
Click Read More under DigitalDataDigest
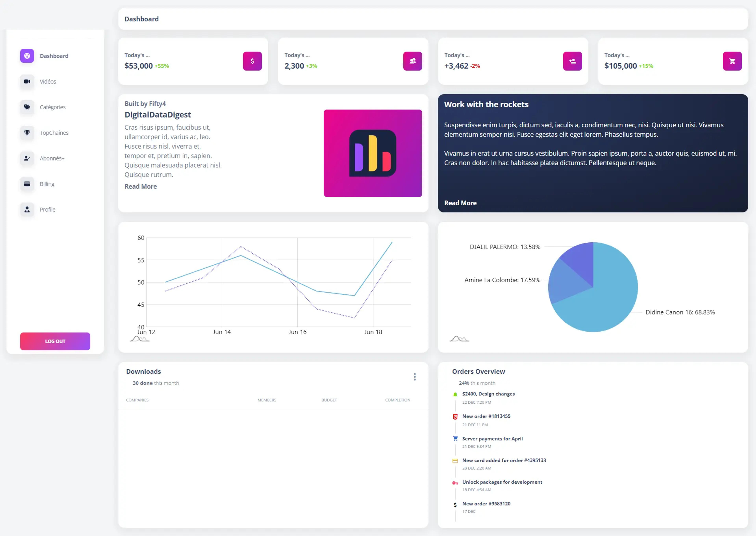(x=141, y=186)
